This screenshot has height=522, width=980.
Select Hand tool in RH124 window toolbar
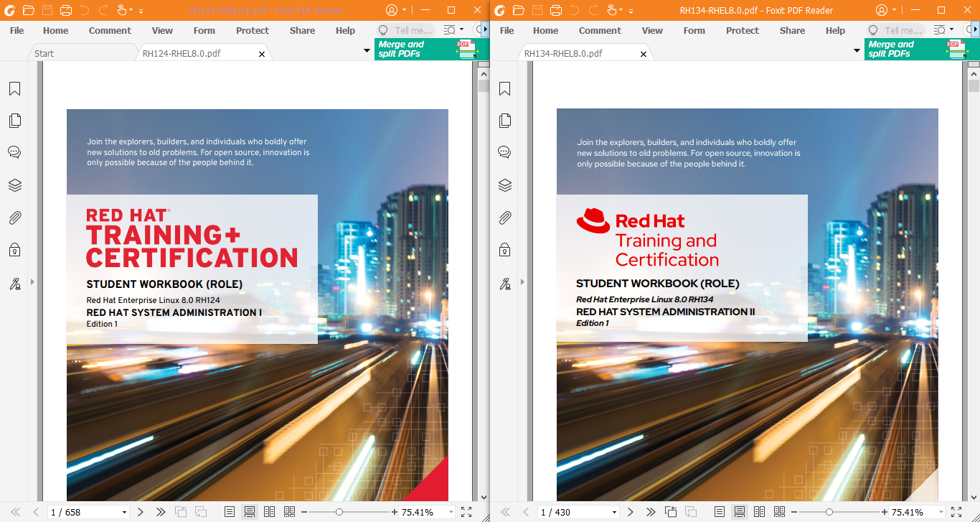(122, 10)
